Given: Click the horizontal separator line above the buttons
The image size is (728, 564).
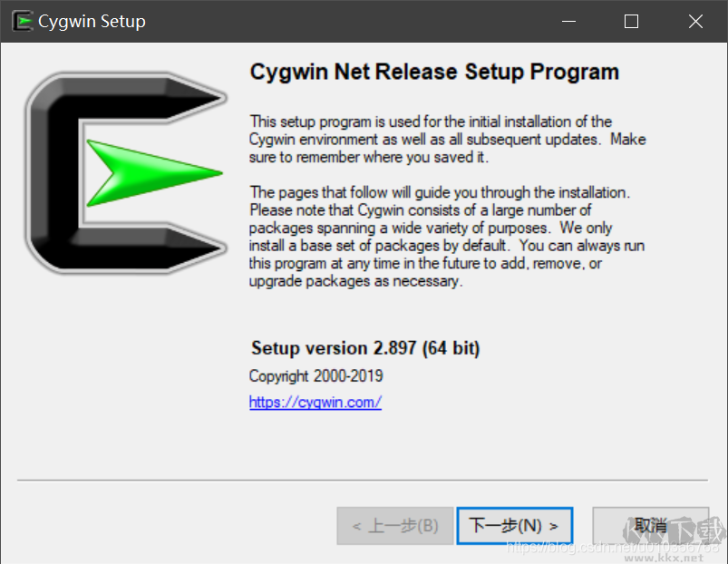Looking at the screenshot, I should pyautogui.click(x=362, y=480).
